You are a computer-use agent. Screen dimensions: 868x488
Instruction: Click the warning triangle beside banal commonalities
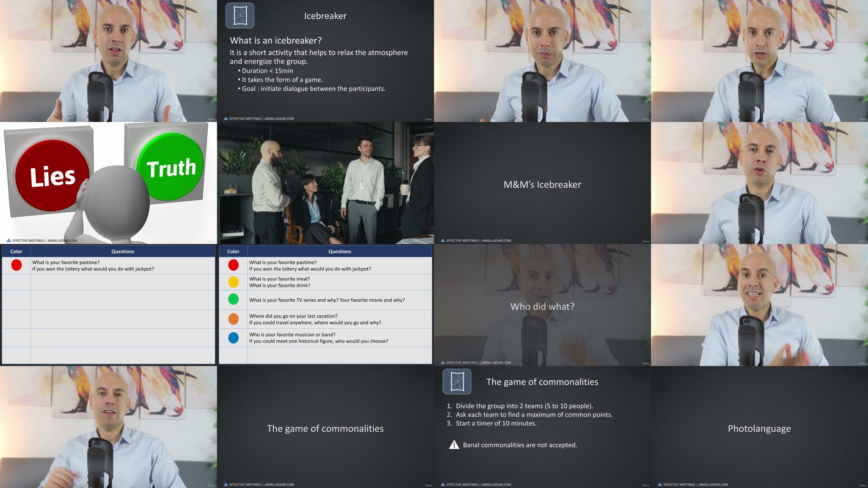click(454, 445)
